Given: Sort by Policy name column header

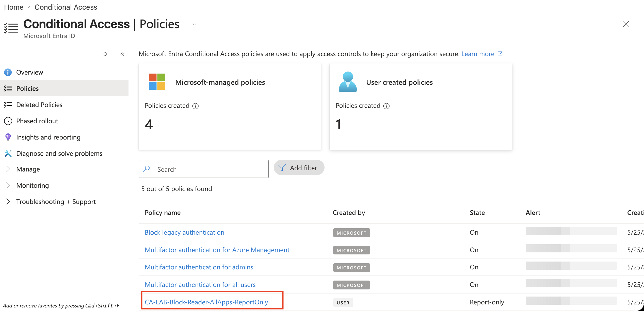Looking at the screenshot, I should [163, 213].
